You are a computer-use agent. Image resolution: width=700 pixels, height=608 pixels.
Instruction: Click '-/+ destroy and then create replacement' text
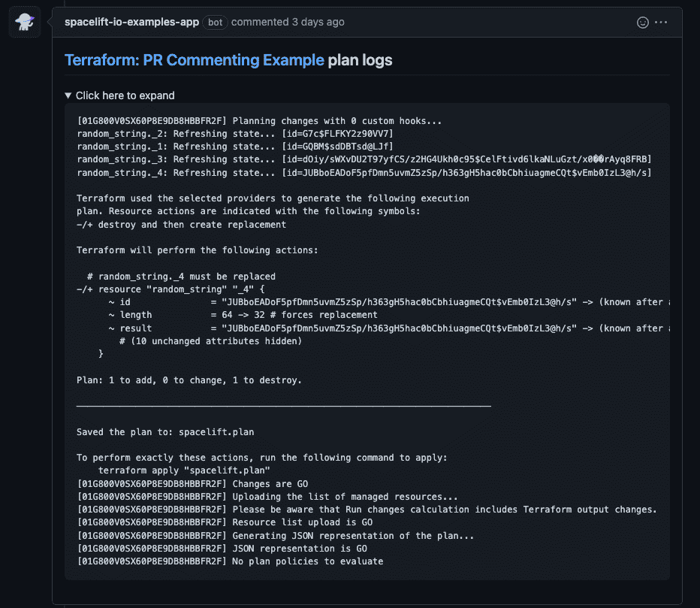[x=181, y=225]
